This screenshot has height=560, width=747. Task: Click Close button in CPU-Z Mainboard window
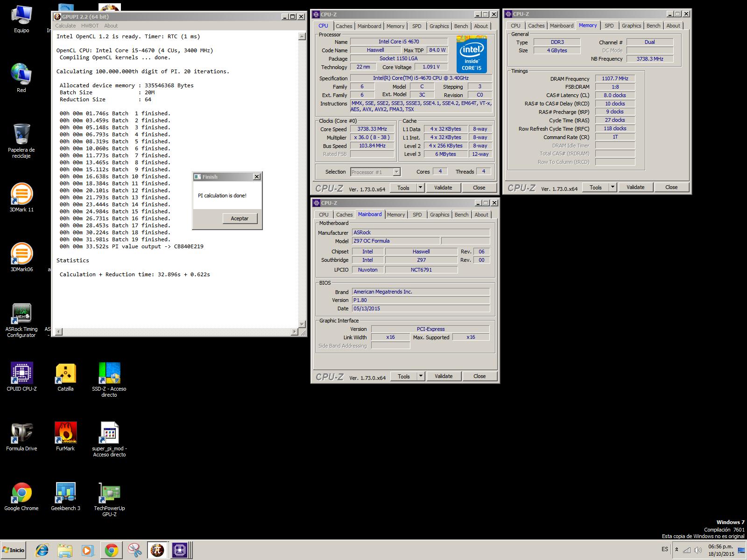(479, 376)
